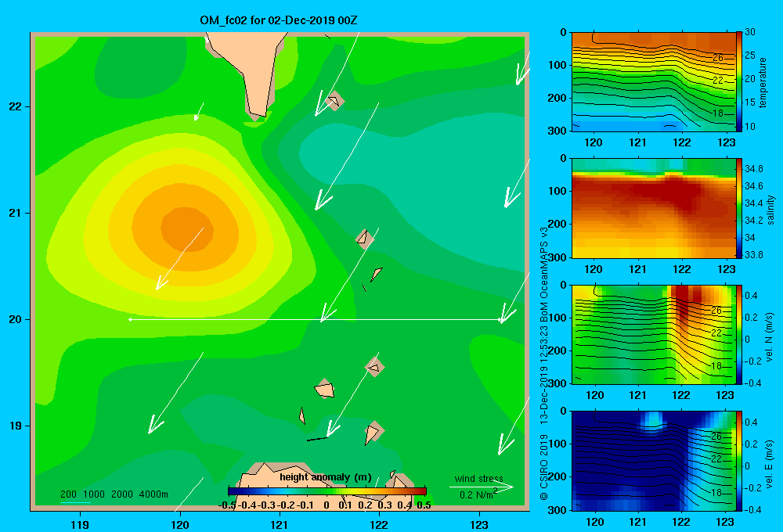Click longitude label 120 on main map
Viewport: 783px width, 532px height.
180,524
